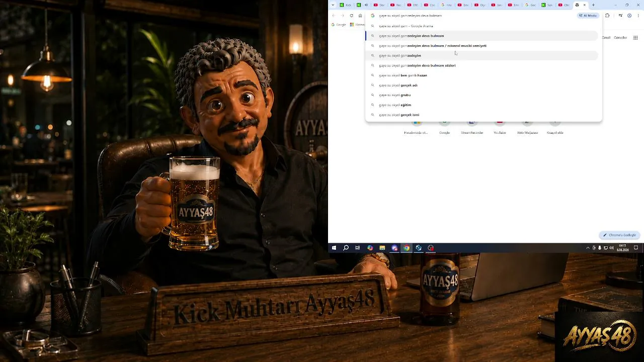Open the YouTube tab labeled ETC
The image size is (644, 362).
pyautogui.click(x=413, y=5)
